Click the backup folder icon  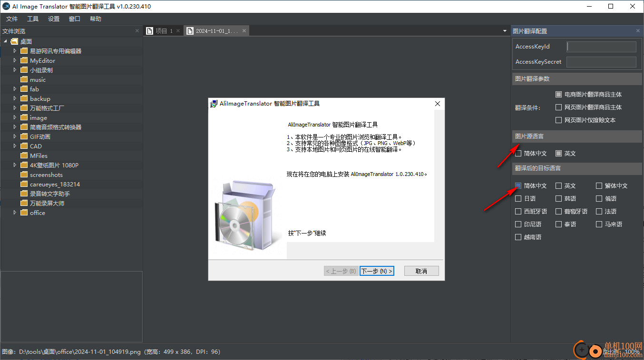pyautogui.click(x=24, y=98)
